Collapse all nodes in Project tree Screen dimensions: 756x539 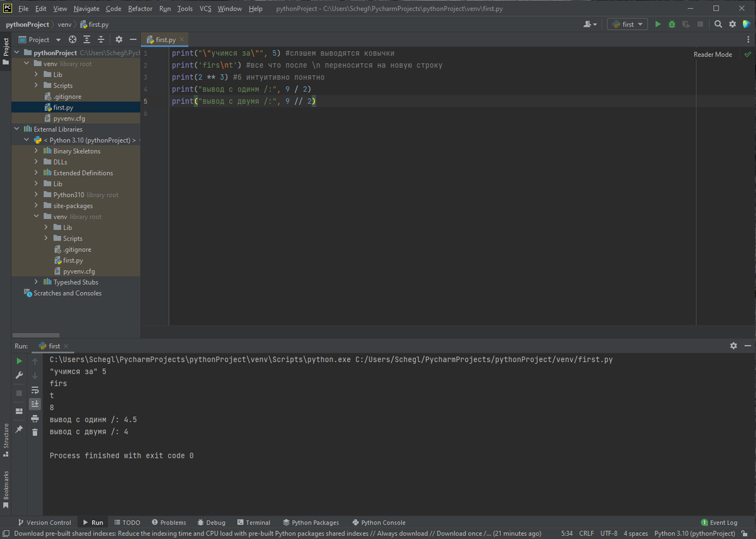[x=101, y=39]
